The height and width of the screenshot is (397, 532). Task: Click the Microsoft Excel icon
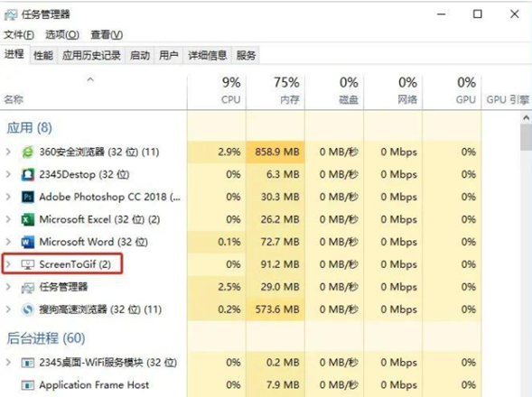tap(28, 219)
